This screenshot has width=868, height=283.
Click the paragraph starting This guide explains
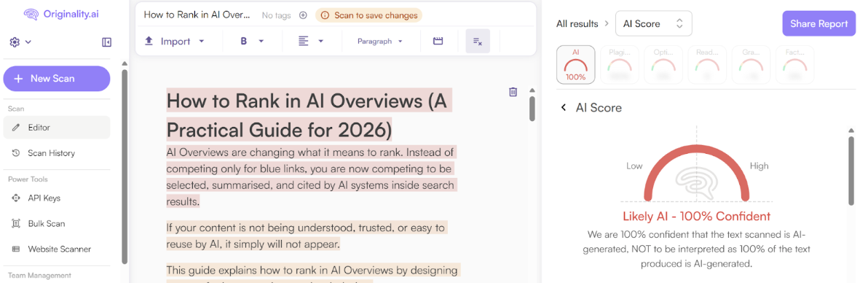pos(313,273)
